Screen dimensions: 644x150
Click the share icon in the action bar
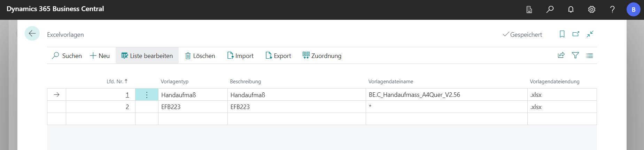[x=561, y=56]
